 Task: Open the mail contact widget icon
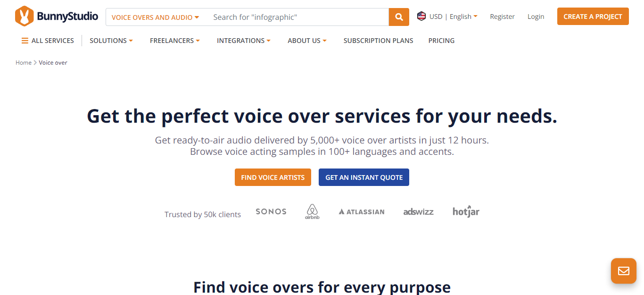[x=624, y=271]
